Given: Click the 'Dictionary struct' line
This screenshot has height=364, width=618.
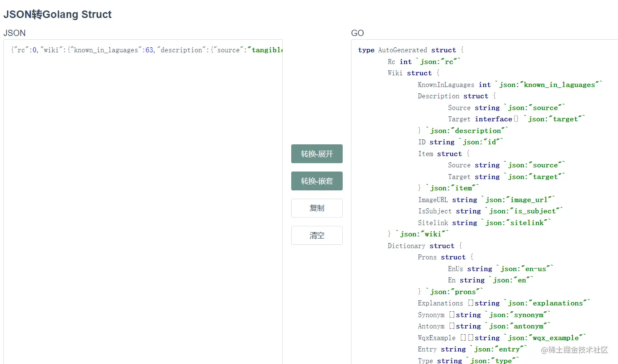Looking at the screenshot, I should [425, 246].
